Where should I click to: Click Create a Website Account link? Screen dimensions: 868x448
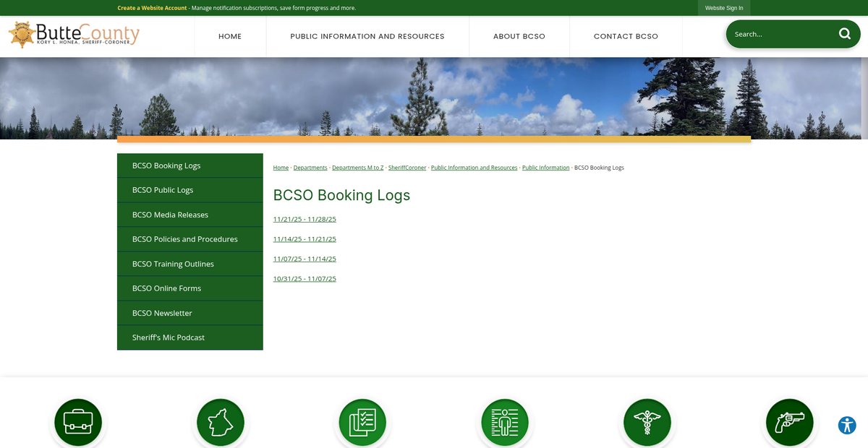click(152, 8)
